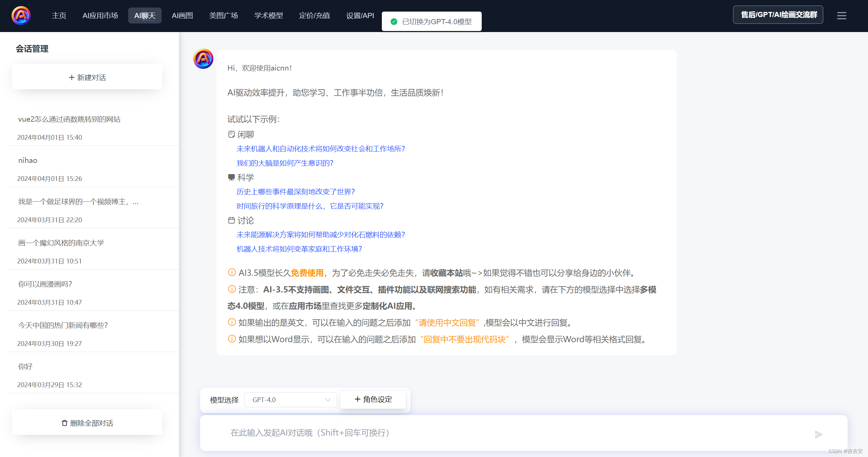Click the trash icon for 删除全部对话
Viewport: 868px width, 457px height.
click(64, 423)
